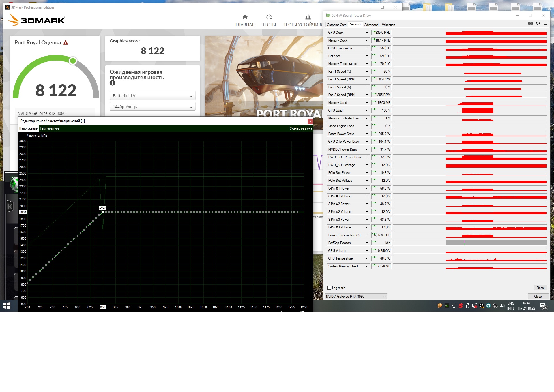Open the Windows Start menu
Screen dimensions: 554x392
point(7,306)
